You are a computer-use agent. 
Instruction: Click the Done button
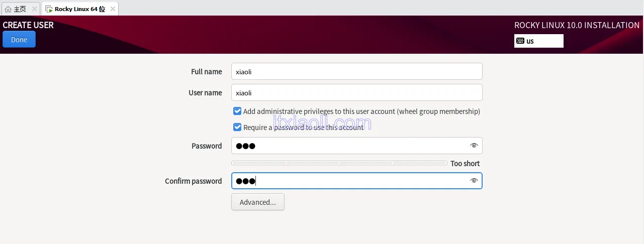coord(19,40)
